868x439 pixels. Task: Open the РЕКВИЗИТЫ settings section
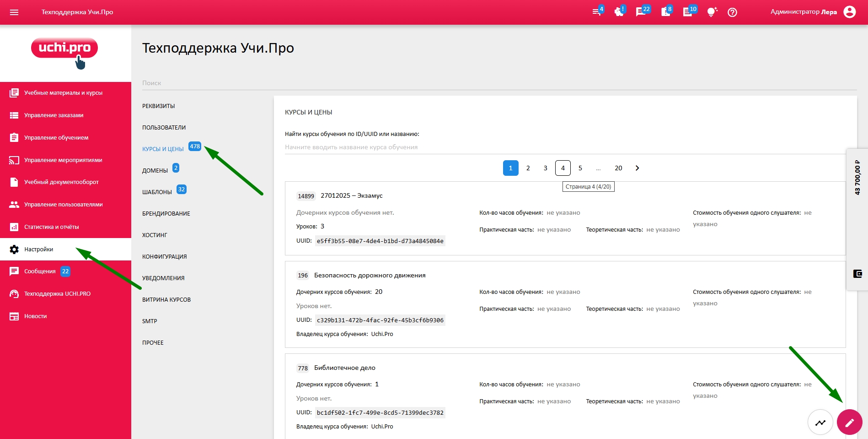click(x=159, y=106)
